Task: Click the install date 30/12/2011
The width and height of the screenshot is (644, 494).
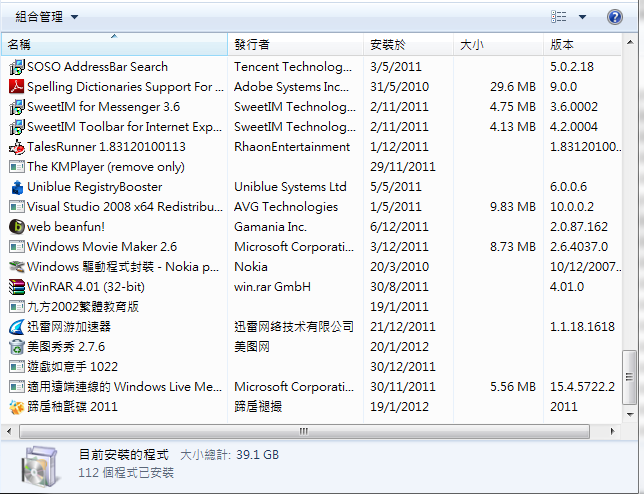Action: click(402, 367)
